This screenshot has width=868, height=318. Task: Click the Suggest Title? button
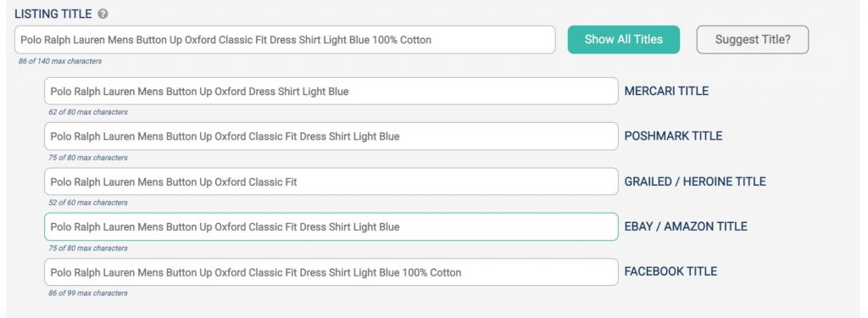coord(753,39)
